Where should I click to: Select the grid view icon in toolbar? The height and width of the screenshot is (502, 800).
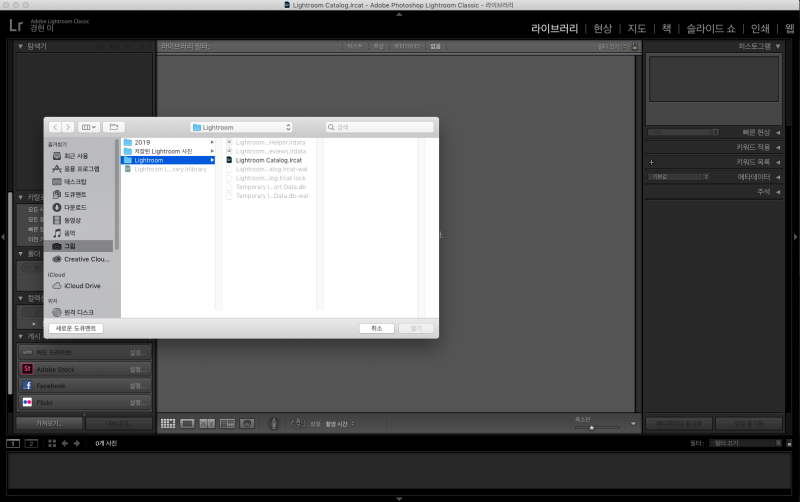click(168, 423)
